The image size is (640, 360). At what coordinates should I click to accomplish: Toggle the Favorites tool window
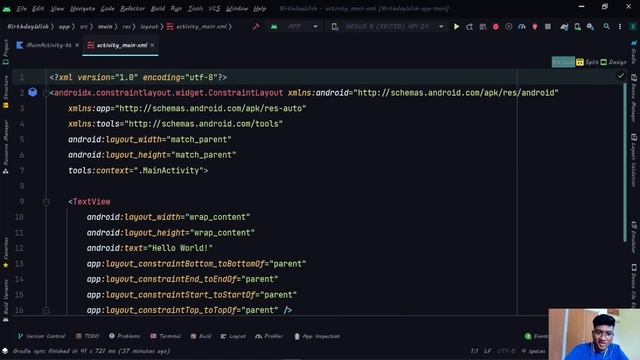click(x=5, y=253)
